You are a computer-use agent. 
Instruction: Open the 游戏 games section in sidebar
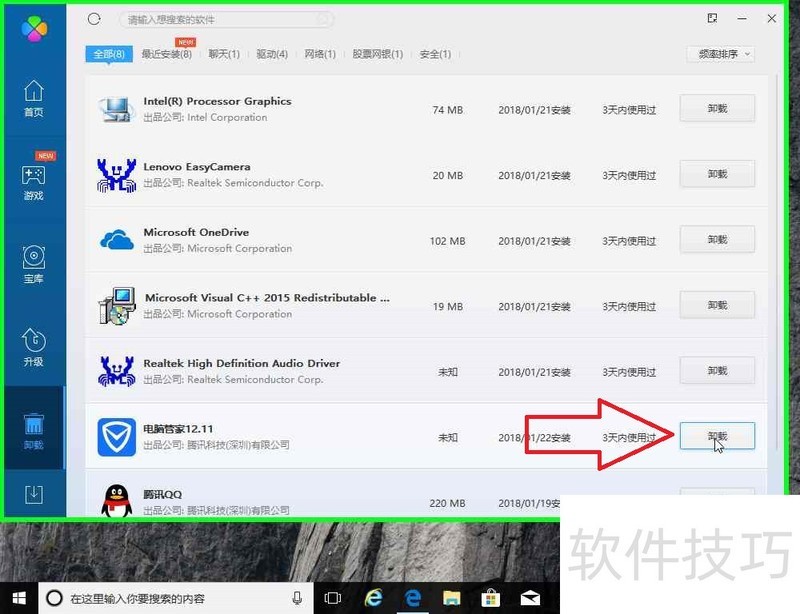34,181
